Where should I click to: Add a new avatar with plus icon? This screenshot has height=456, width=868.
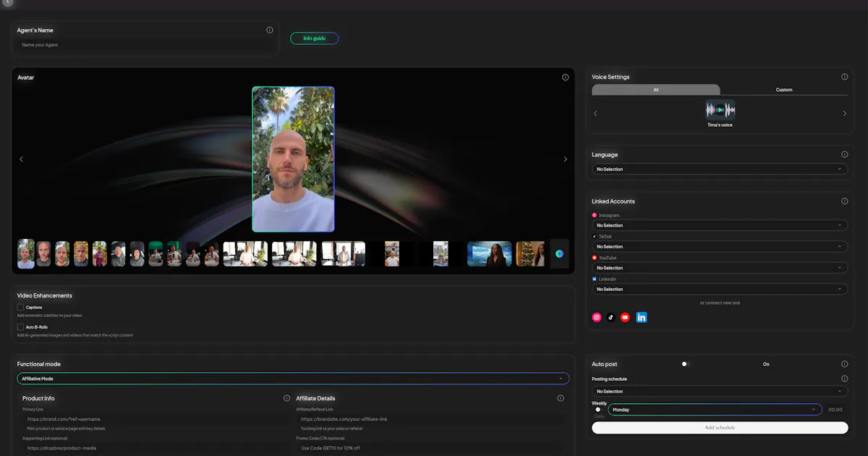[x=559, y=254]
